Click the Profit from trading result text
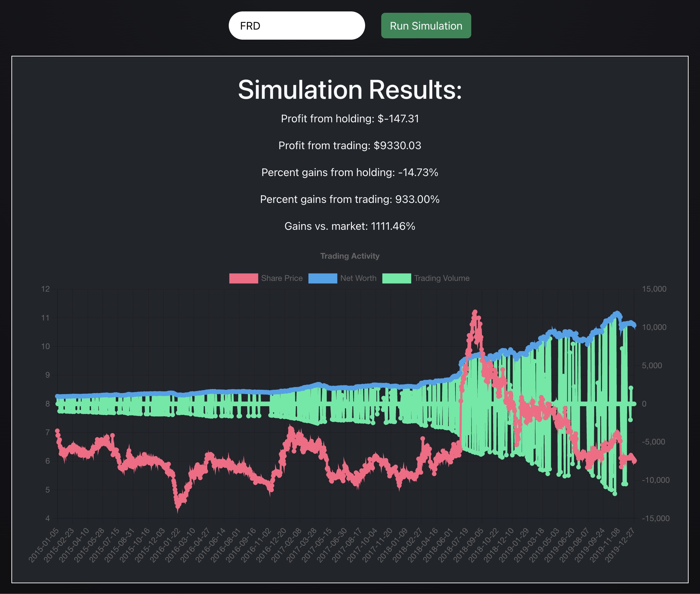The height and width of the screenshot is (594, 700). click(349, 145)
